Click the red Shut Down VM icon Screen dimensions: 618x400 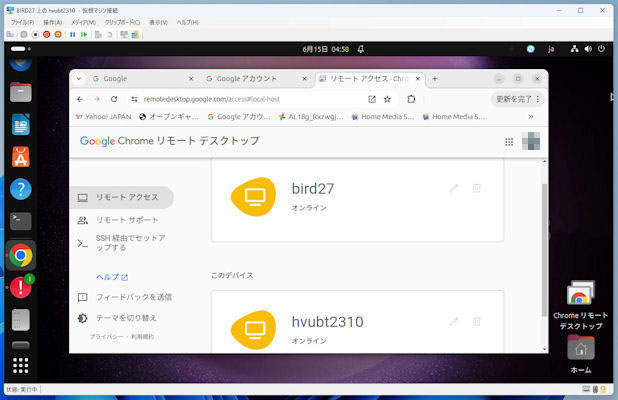tap(47, 35)
